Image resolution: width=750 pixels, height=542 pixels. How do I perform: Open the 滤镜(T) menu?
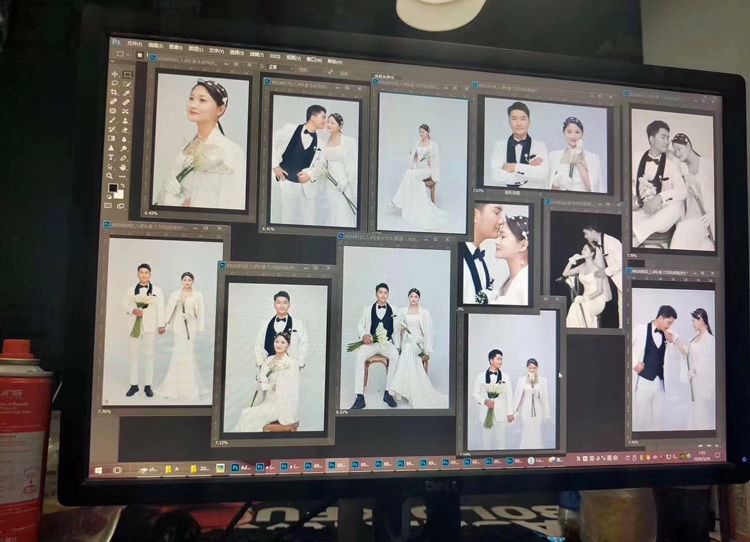coord(257,55)
